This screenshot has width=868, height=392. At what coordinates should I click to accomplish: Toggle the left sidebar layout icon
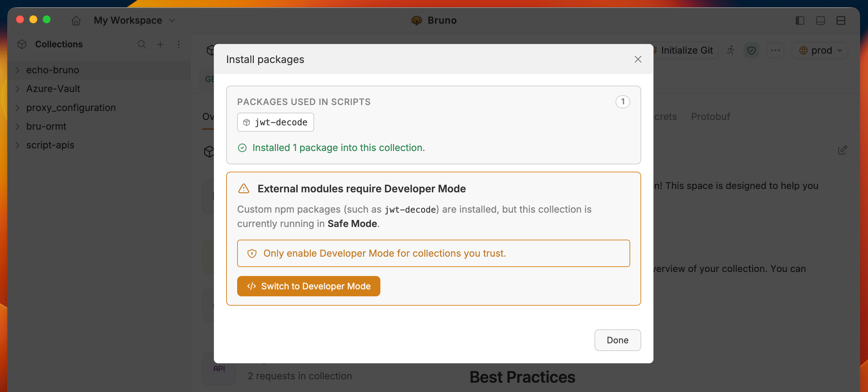tap(800, 21)
